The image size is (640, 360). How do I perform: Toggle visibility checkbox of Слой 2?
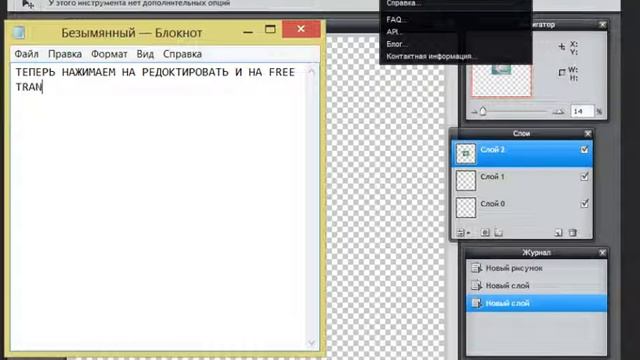coord(584,149)
